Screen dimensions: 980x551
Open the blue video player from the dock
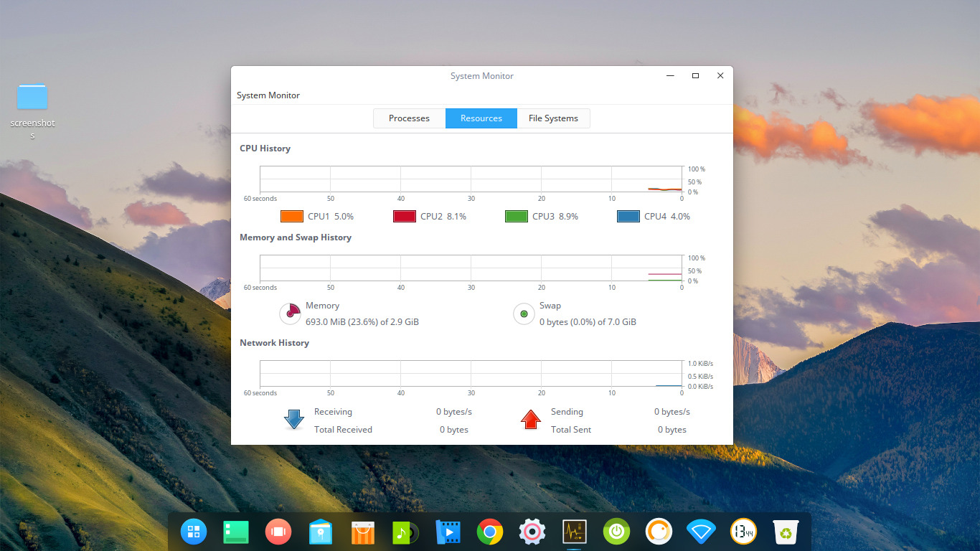click(x=447, y=532)
